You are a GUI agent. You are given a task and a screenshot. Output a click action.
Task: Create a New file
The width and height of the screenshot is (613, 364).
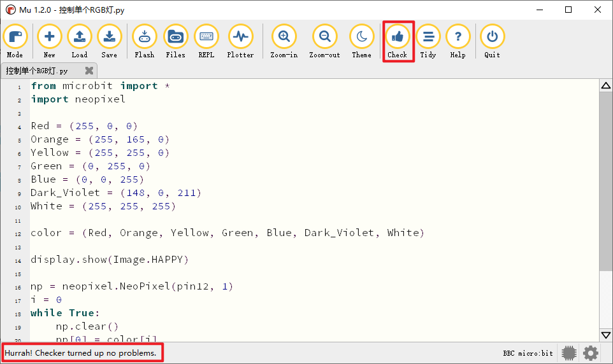coord(49,41)
